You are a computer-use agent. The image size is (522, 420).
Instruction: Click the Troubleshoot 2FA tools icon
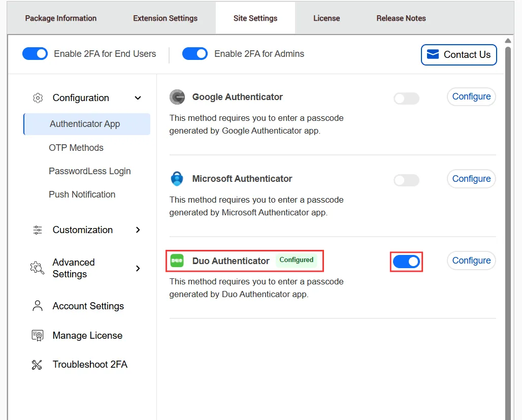tap(37, 364)
